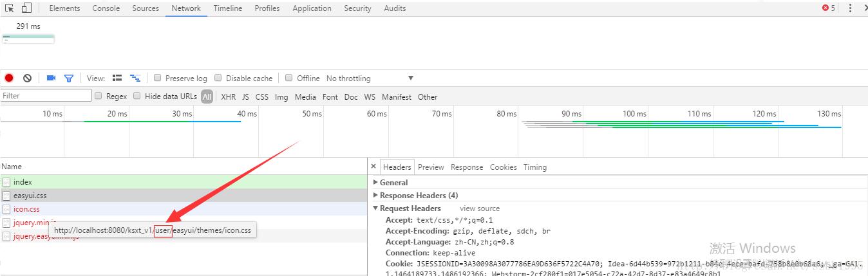Click the view source link

479,208
